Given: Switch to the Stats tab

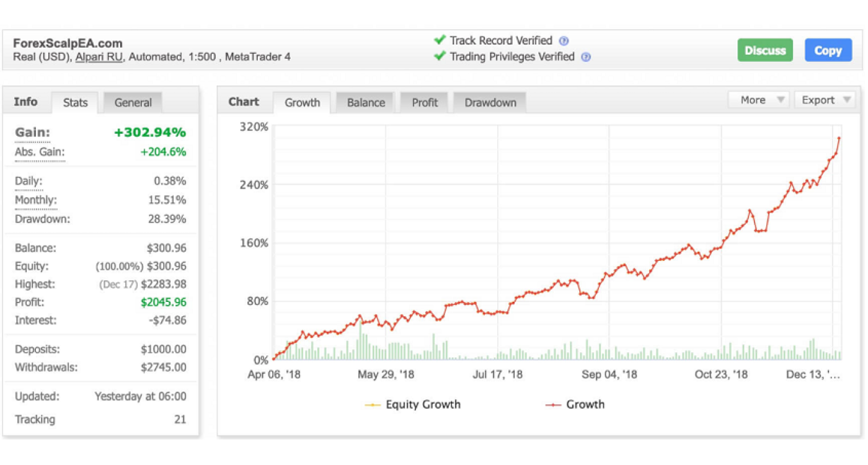Looking at the screenshot, I should click(x=76, y=102).
